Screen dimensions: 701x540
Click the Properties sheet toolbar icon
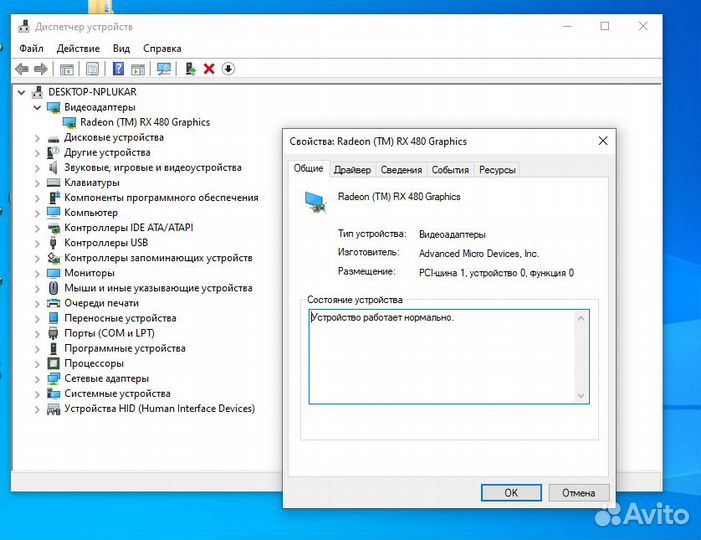[92, 69]
